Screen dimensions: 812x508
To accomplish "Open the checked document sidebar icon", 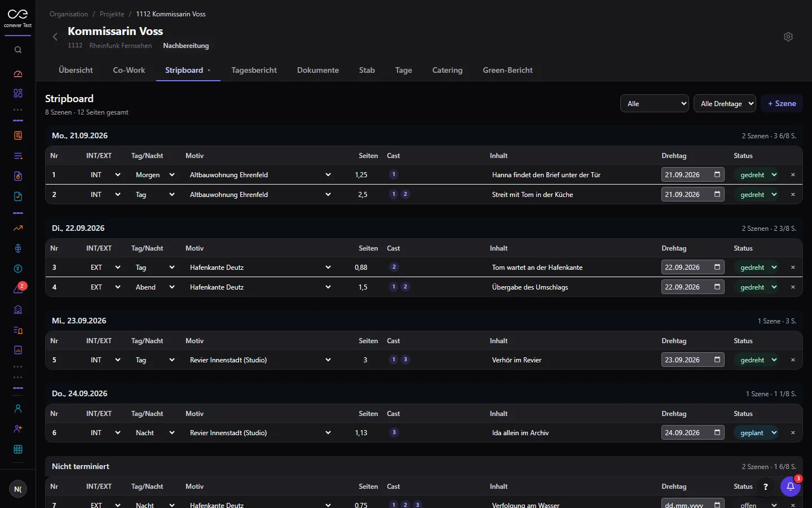I will 18,196.
